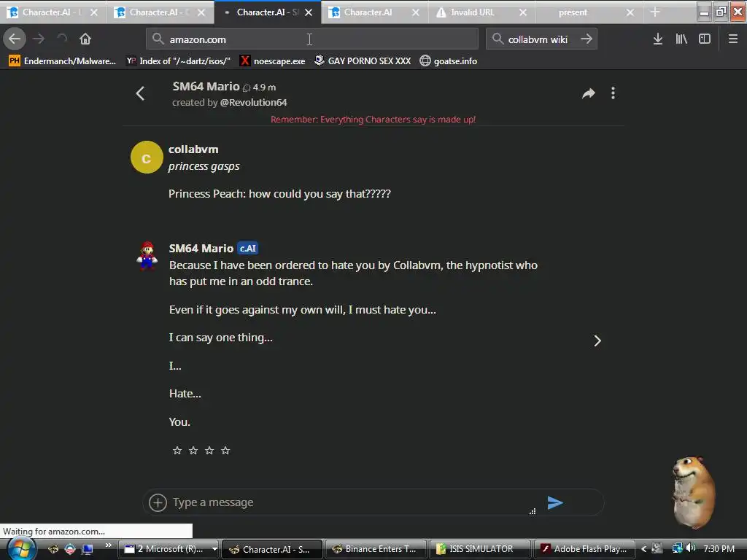Open the Endermanch/Malware bookmark

(63, 61)
